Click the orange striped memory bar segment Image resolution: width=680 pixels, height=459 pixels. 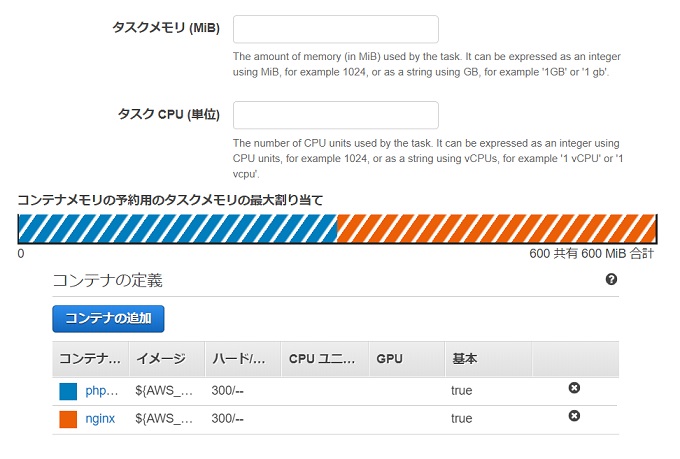497,228
